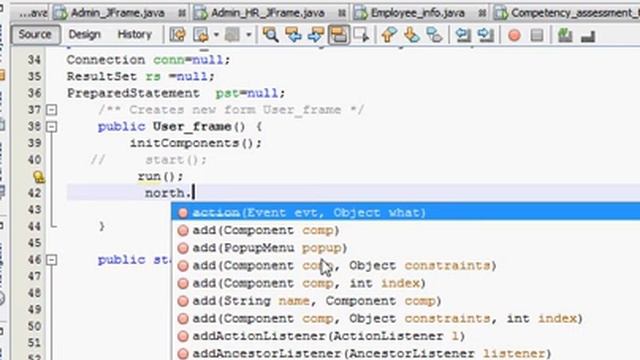Click the red method icon beside addActionListener
Screen dimensions: 640x360
[x=183, y=336]
